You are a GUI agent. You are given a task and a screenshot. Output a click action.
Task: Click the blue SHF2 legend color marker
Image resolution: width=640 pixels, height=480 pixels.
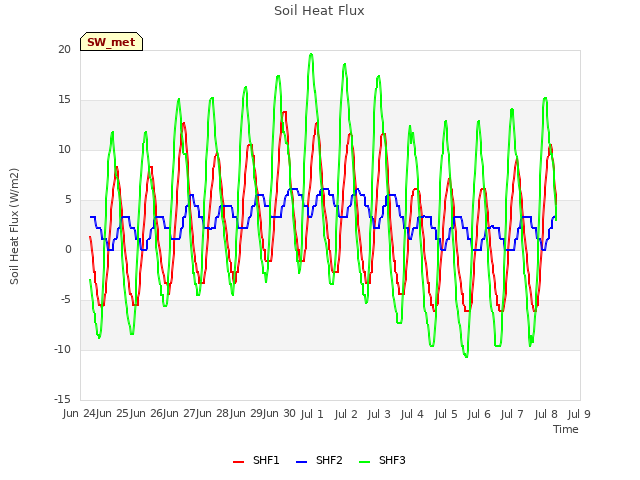[301, 462]
